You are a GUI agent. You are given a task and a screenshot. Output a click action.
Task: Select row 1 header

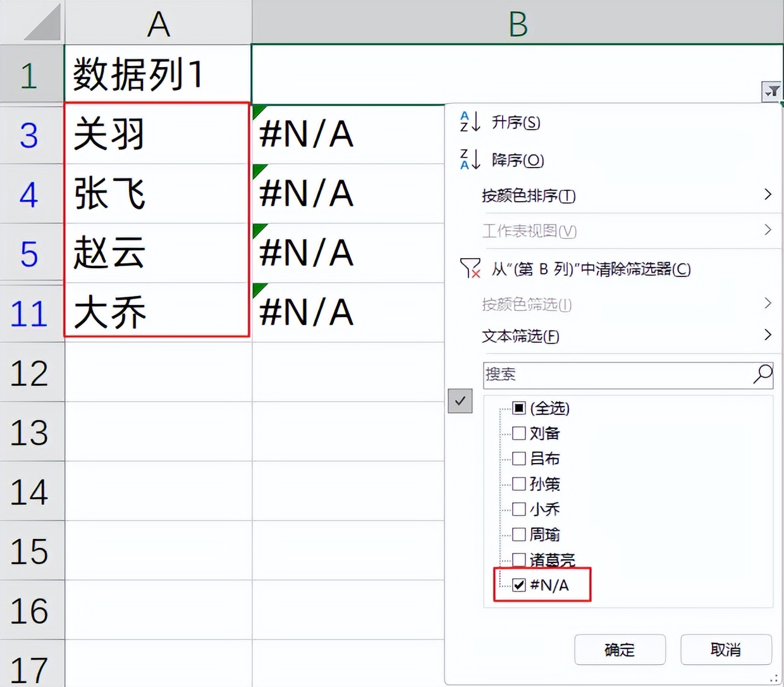point(32,75)
